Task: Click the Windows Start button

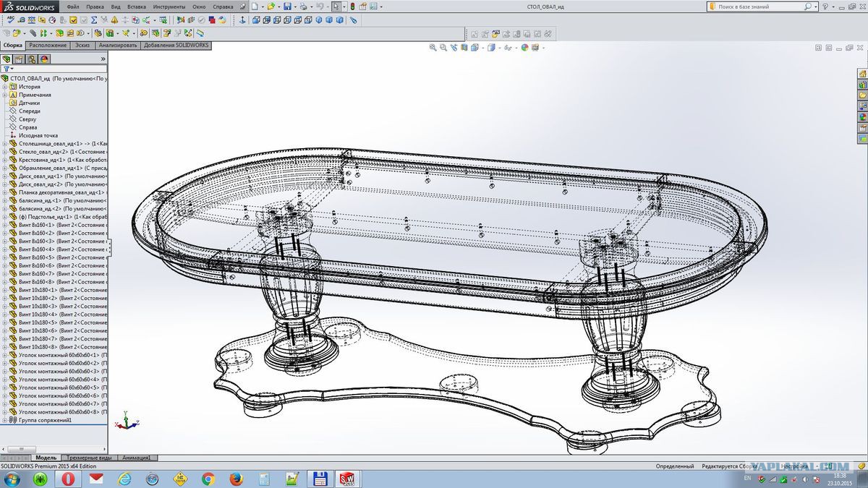Action: pos(12,479)
